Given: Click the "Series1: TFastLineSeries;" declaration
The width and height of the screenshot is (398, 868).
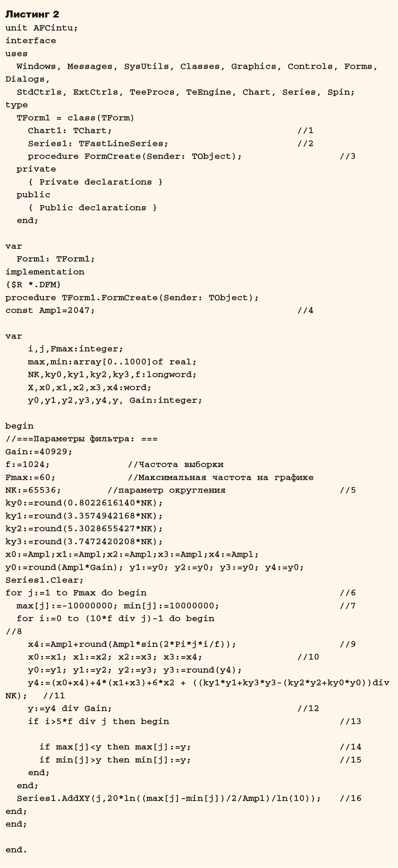Looking at the screenshot, I should click(x=98, y=144).
